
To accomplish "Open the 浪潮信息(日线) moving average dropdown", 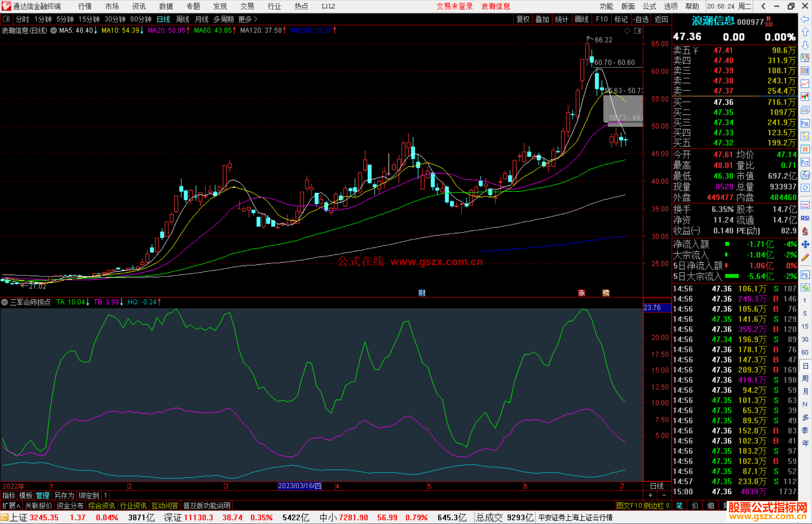I will (x=54, y=31).
